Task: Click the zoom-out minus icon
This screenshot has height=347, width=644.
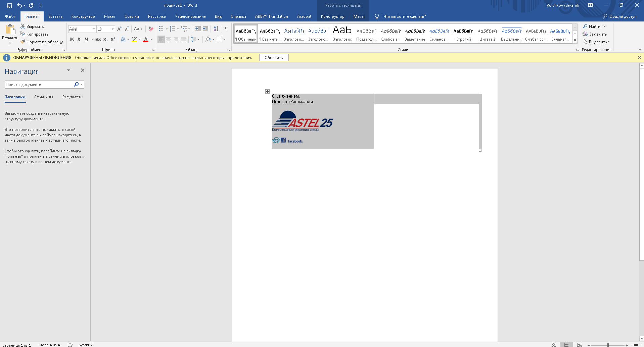Action: [588, 345]
